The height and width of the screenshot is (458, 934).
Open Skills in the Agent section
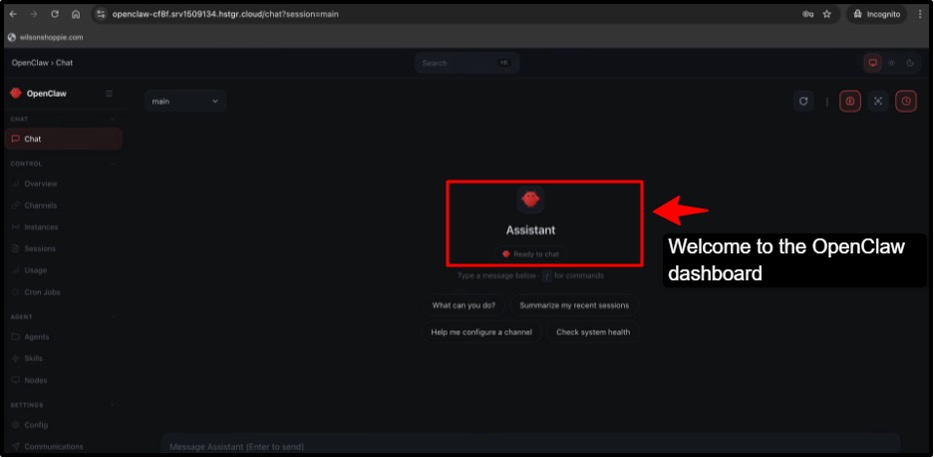tap(33, 359)
